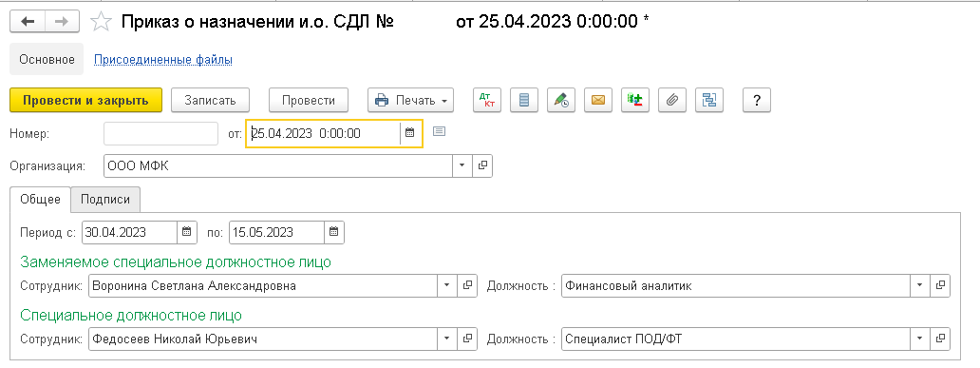Show the document structure hierarchy icon
Screen dimensions: 980x368
click(x=709, y=100)
